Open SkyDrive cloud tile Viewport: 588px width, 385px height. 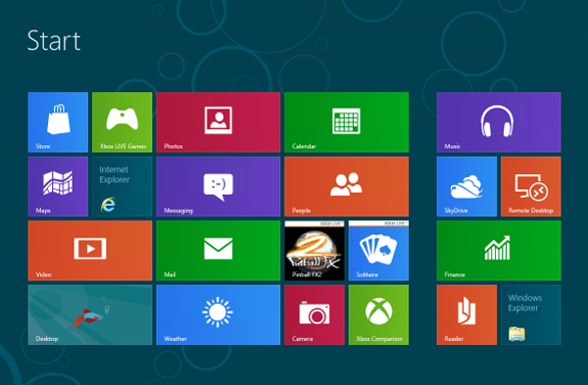pos(466,186)
